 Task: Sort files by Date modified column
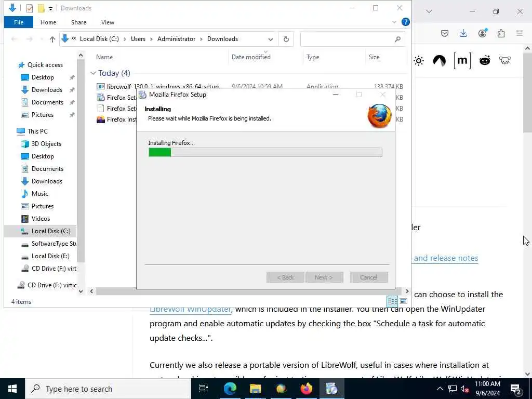(x=251, y=57)
